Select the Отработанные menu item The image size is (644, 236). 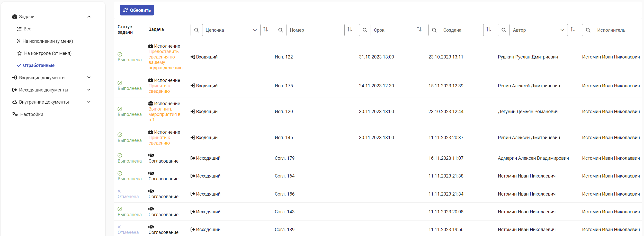tap(39, 65)
